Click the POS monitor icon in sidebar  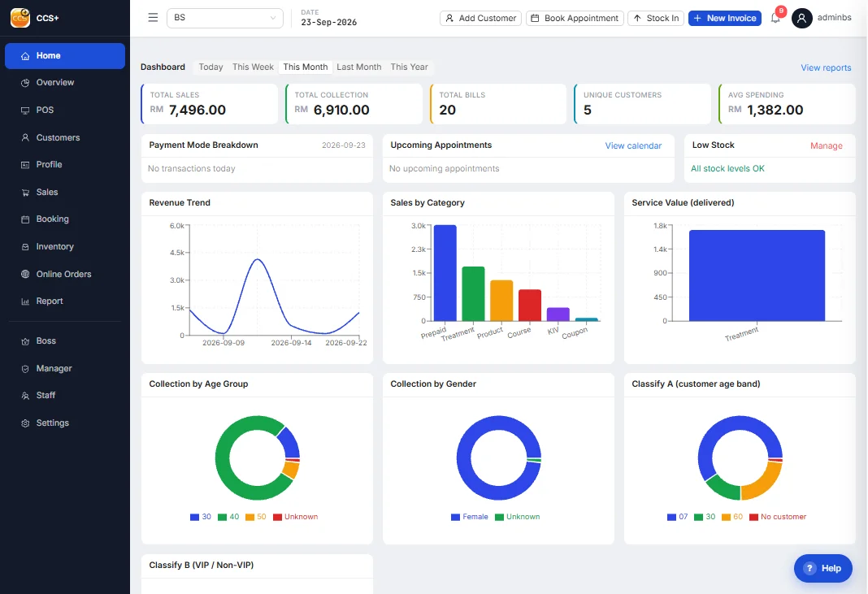point(25,111)
